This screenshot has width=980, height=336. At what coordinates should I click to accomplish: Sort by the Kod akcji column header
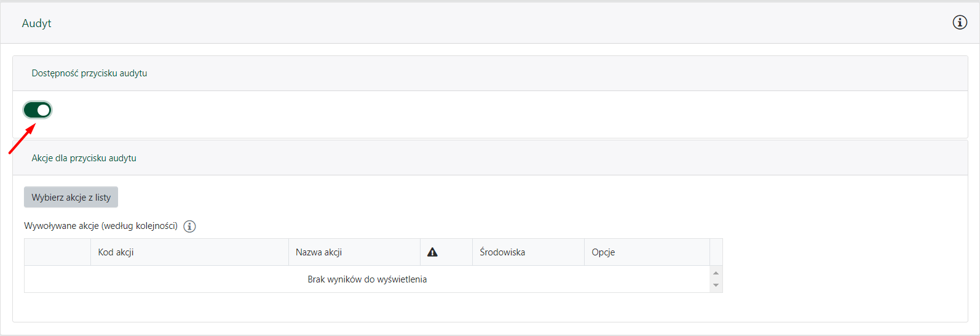pyautogui.click(x=116, y=252)
